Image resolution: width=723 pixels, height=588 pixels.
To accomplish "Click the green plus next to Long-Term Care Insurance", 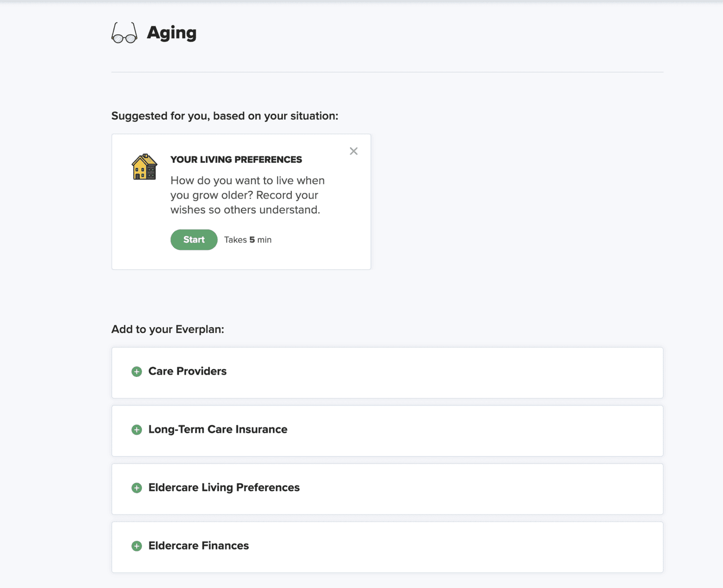I will [136, 430].
